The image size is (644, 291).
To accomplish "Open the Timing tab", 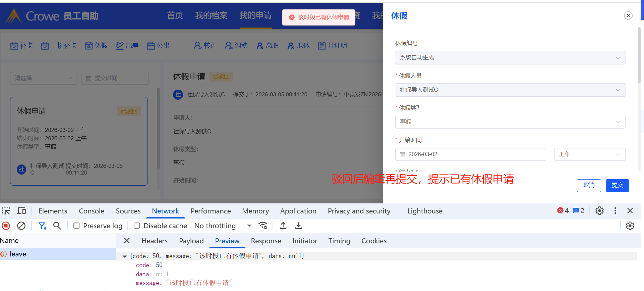I will coord(339,241).
